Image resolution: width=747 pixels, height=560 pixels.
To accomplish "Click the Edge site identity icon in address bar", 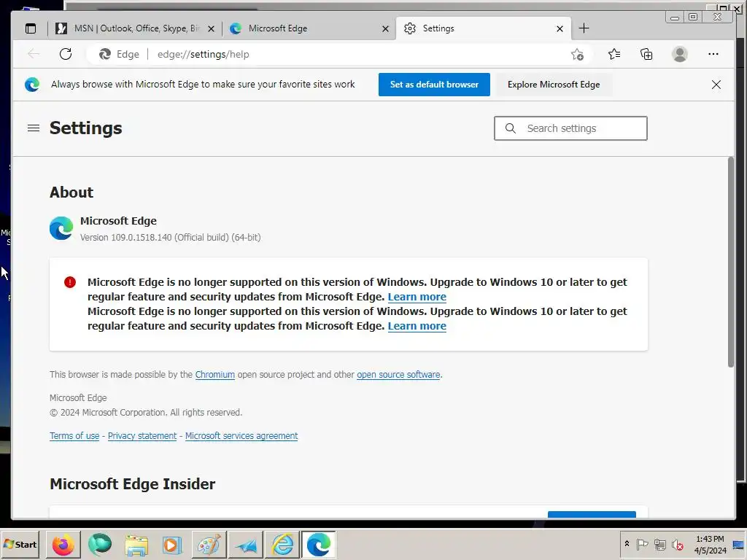I will click(x=105, y=54).
